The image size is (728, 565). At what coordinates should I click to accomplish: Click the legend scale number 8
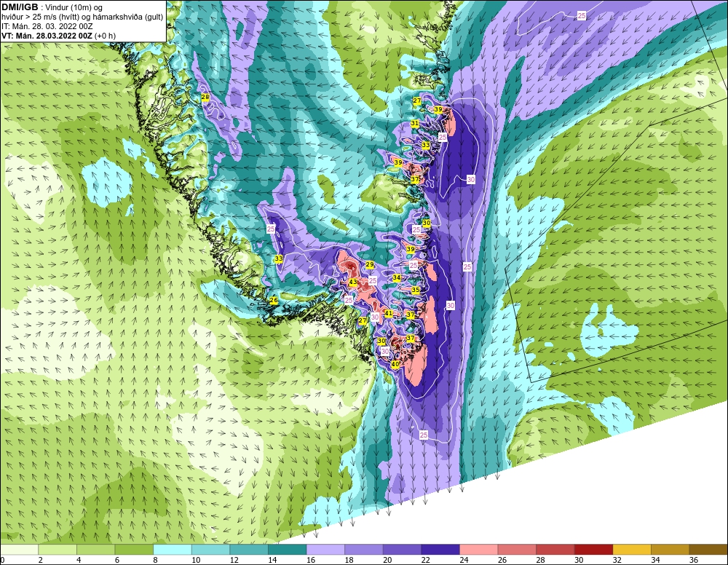point(155,561)
